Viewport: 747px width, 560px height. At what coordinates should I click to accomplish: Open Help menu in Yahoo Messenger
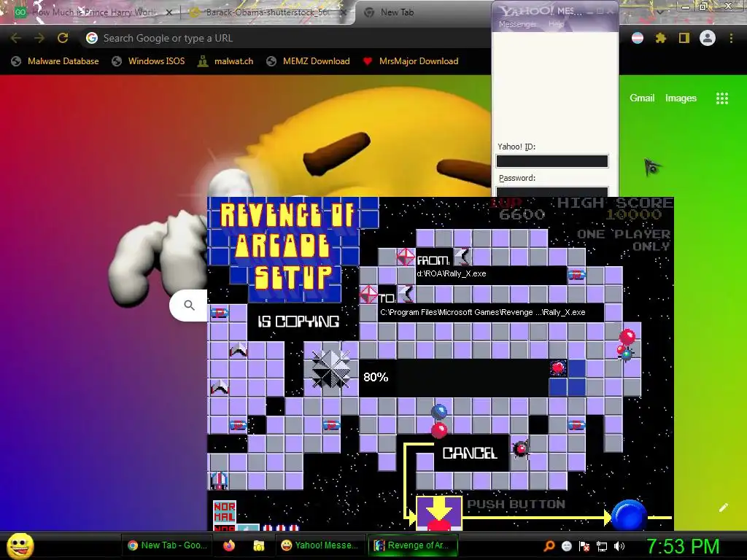pyautogui.click(x=556, y=24)
